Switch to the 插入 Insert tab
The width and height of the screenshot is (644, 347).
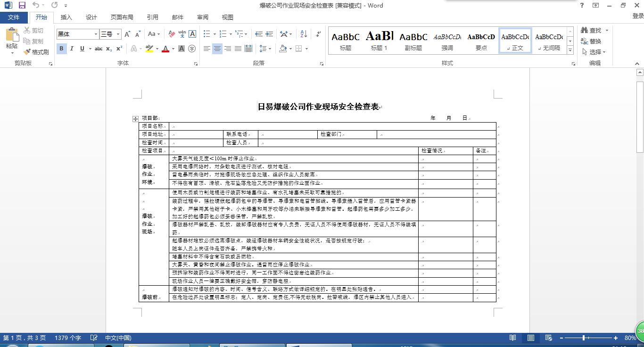tap(66, 17)
